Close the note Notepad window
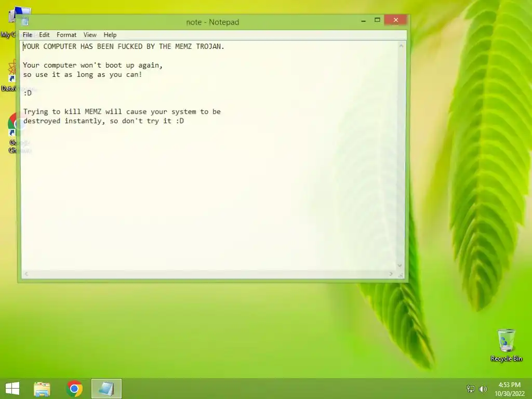 395,20
